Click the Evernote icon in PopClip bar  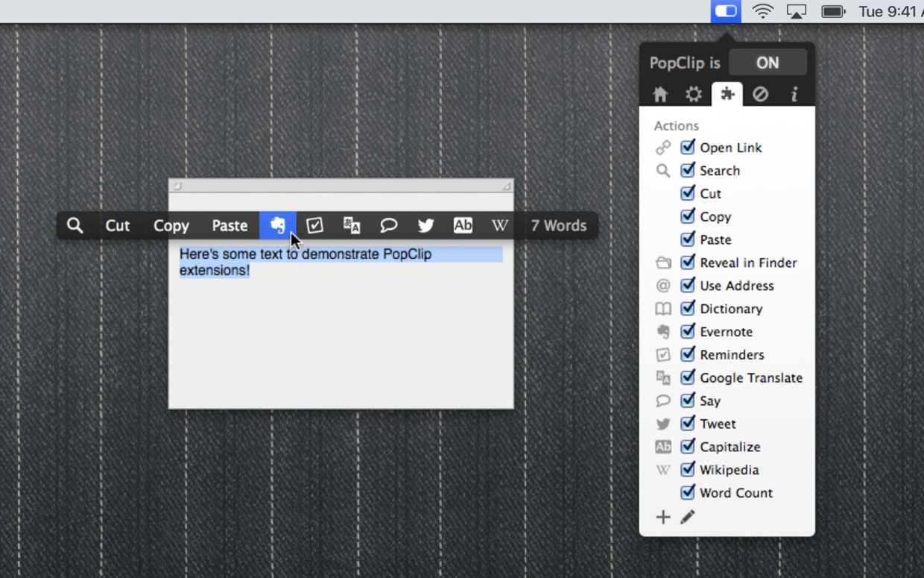[x=277, y=225]
